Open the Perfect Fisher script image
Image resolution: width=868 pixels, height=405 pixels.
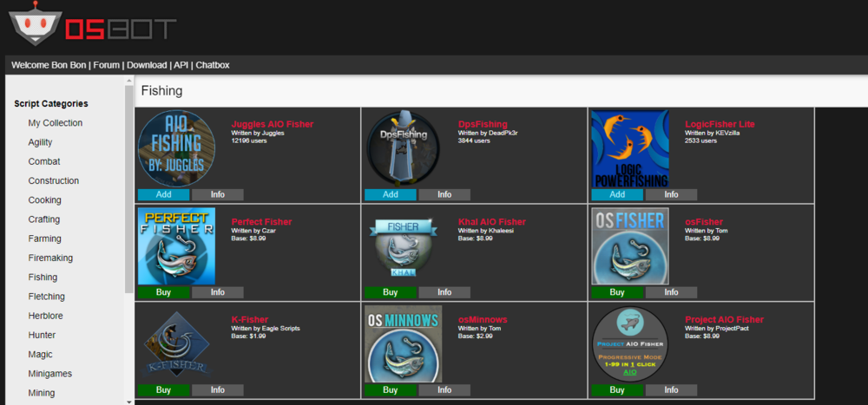(x=176, y=245)
